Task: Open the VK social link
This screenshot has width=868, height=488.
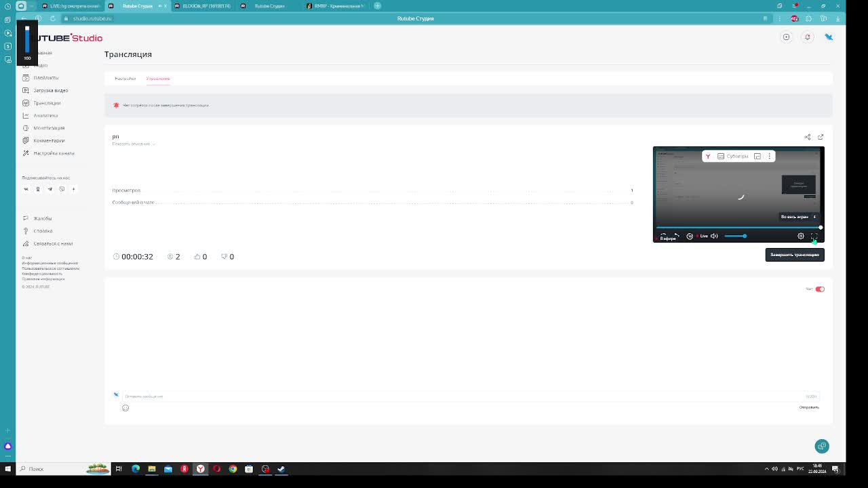Action: 26,189
